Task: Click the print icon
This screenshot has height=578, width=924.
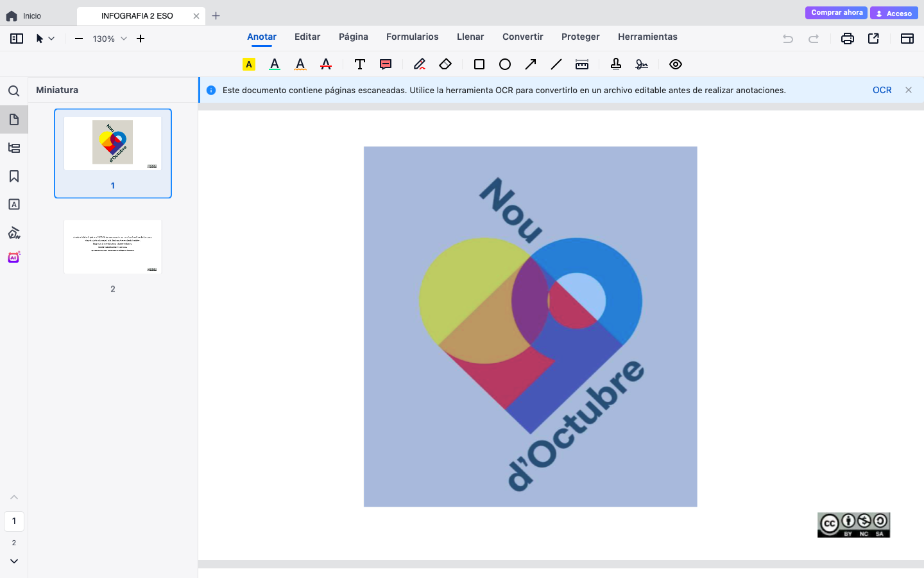Action: point(848,39)
